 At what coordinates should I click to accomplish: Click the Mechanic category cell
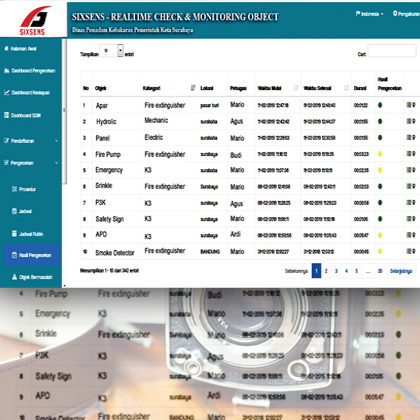156,120
